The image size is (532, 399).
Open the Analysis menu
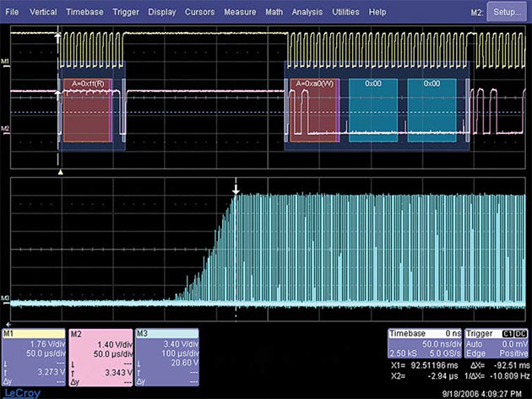point(307,13)
